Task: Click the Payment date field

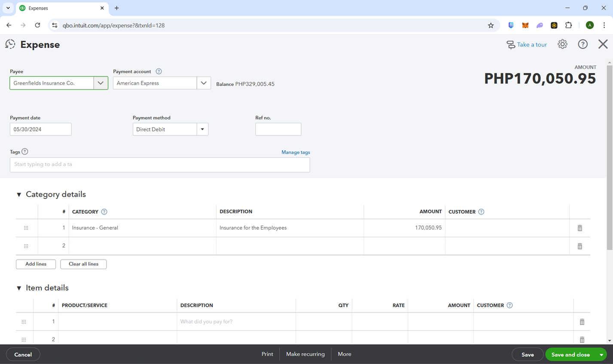Action: coord(41,129)
